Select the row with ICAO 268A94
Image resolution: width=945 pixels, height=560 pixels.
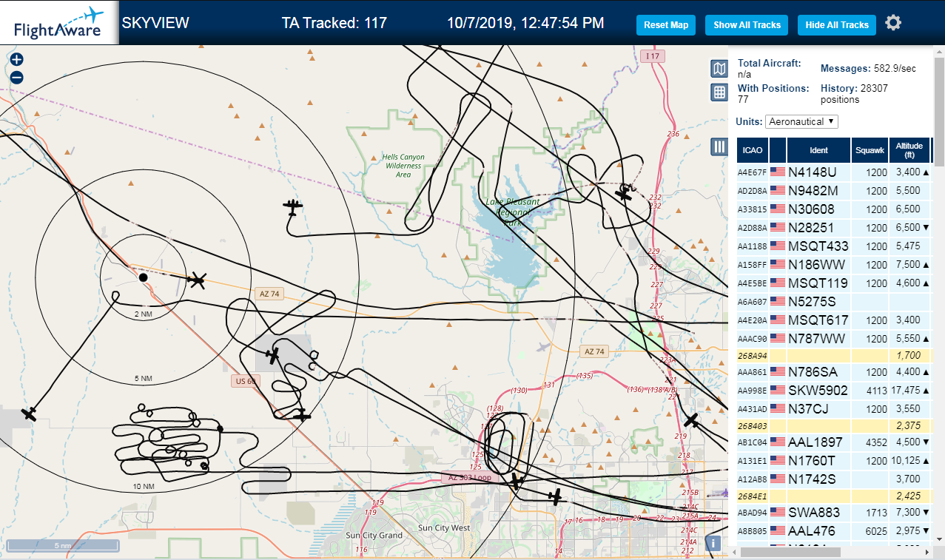tap(833, 356)
